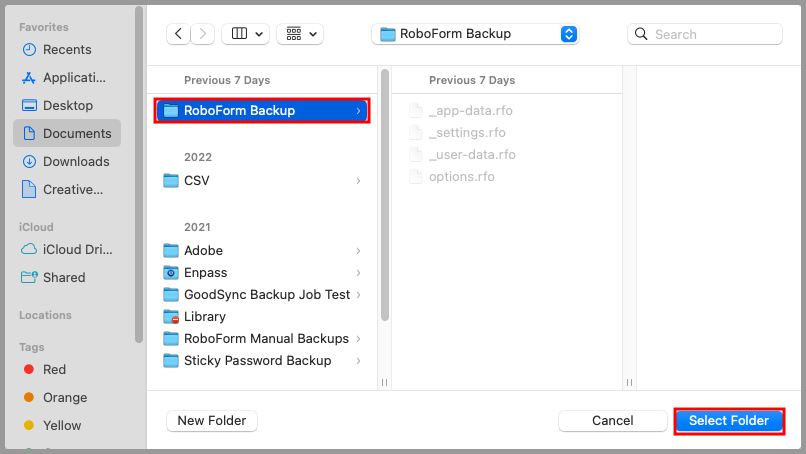Viewport: 806px width, 454px height.
Task: Go to Desktop in the sidebar
Action: coord(67,105)
